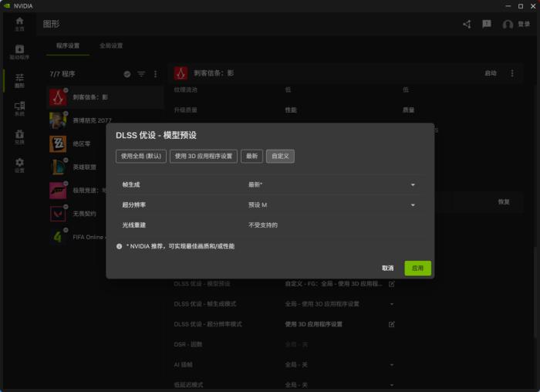Open the Home page in the sidebar
The height and width of the screenshot is (392, 540).
19,24
